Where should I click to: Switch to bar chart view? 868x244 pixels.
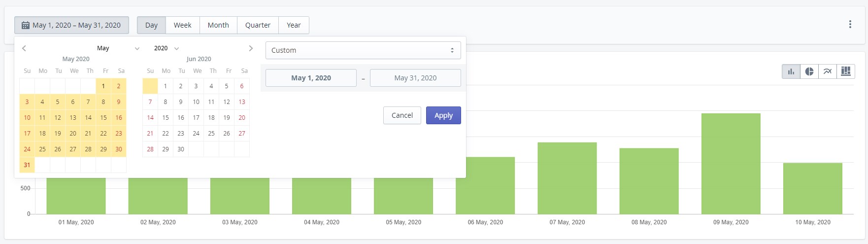coord(791,71)
